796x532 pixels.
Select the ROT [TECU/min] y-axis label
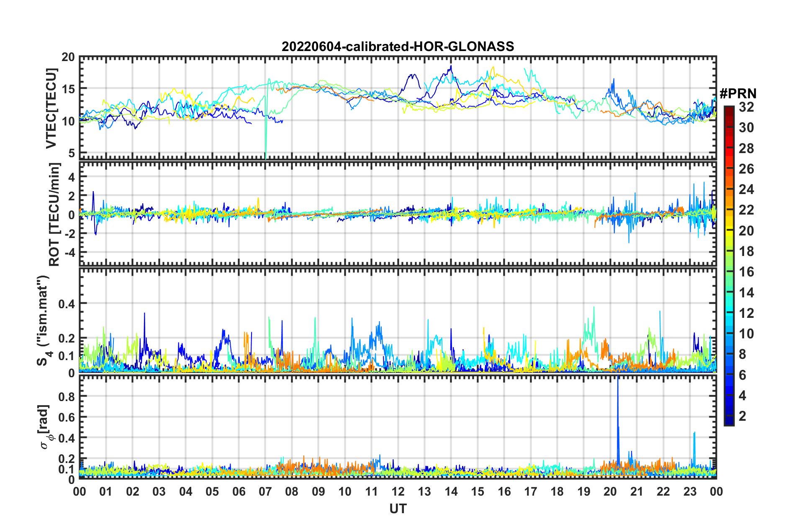coord(54,214)
